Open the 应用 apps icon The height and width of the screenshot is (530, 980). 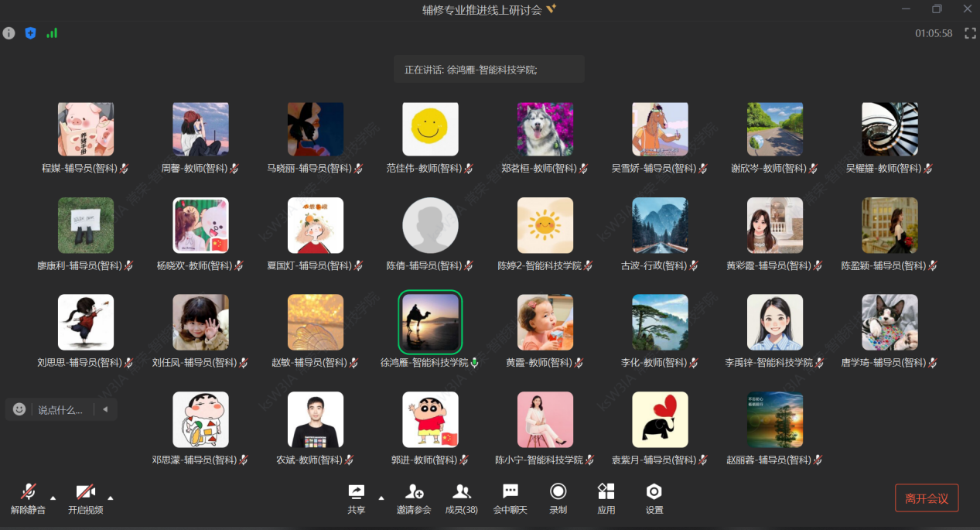(x=606, y=498)
